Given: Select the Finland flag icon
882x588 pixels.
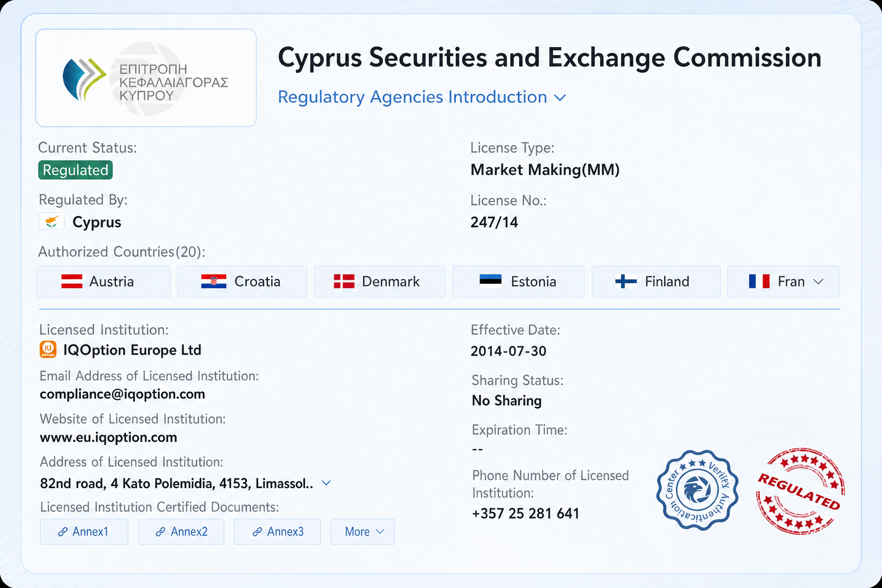Looking at the screenshot, I should click(x=626, y=281).
